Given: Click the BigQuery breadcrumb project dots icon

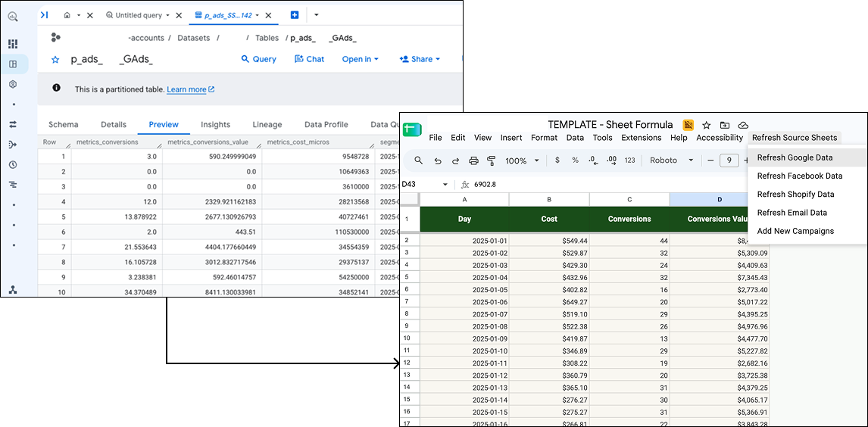Looking at the screenshot, I should 55,38.
